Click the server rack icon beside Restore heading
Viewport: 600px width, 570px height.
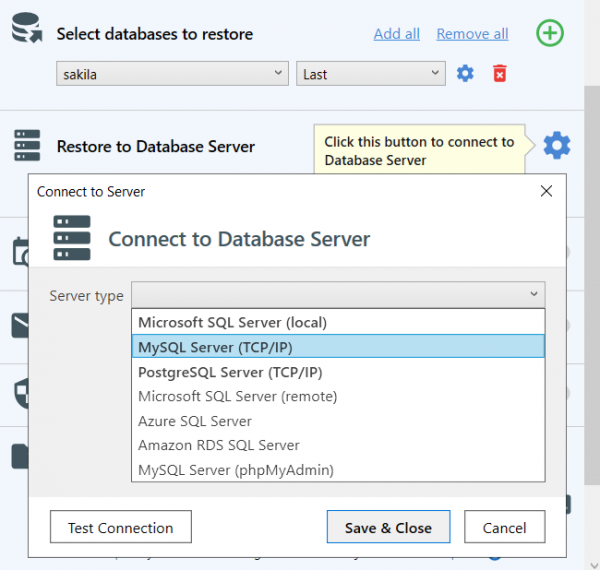tap(27, 145)
